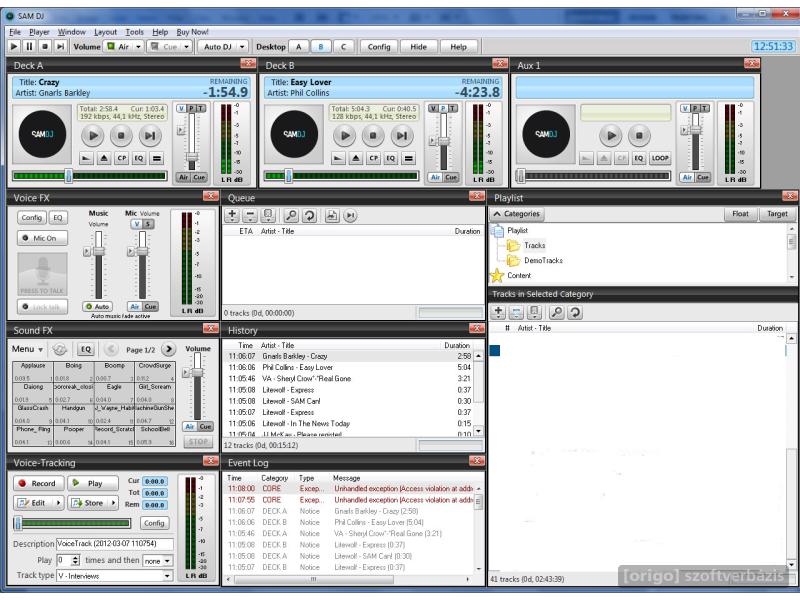The image size is (800, 600).
Task: Open the EQ on Deck A
Action: (x=139, y=158)
